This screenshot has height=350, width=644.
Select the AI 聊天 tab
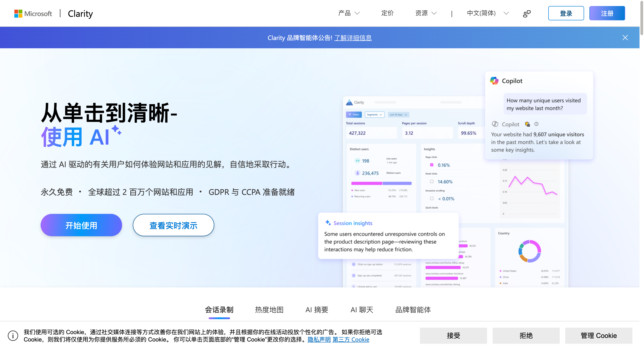[x=362, y=310]
